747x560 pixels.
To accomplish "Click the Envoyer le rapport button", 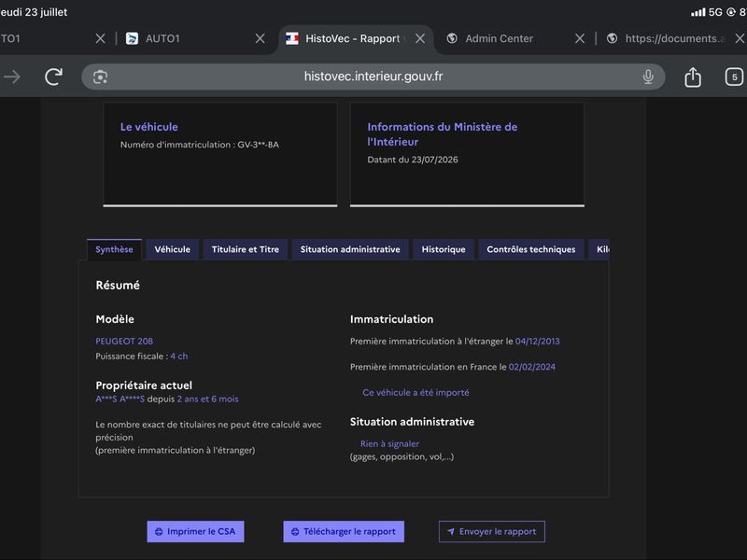I will (x=492, y=531).
